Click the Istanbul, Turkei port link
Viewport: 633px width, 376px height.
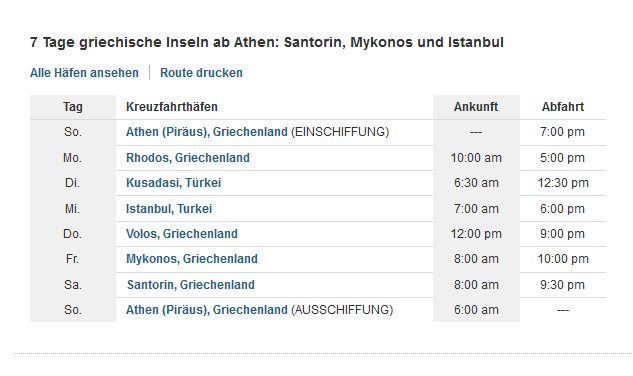pyautogui.click(x=169, y=209)
